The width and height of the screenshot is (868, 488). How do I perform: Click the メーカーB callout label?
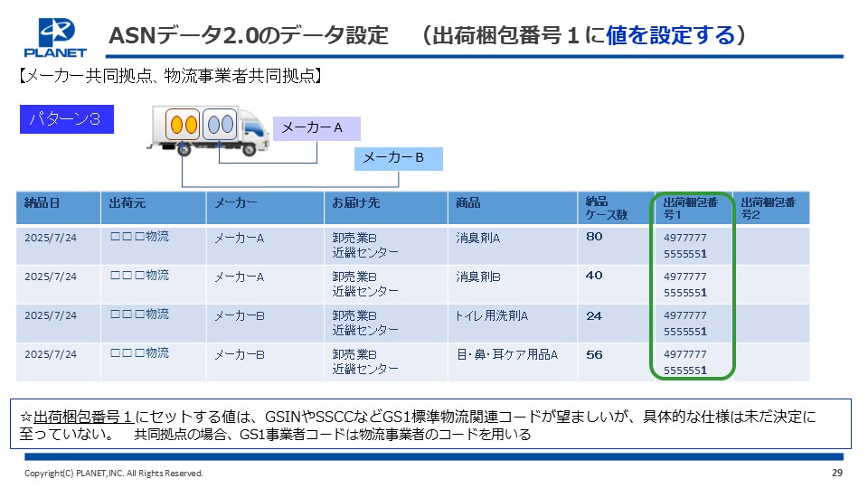(x=399, y=159)
